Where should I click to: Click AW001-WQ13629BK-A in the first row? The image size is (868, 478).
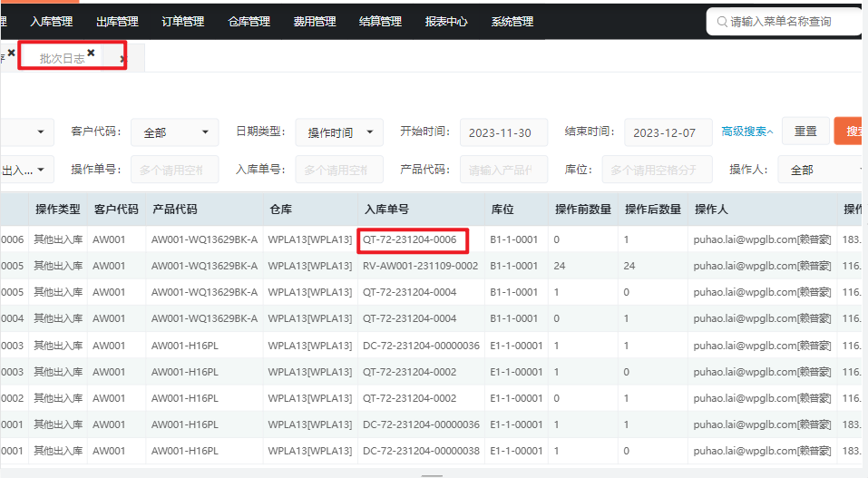pyautogui.click(x=204, y=239)
